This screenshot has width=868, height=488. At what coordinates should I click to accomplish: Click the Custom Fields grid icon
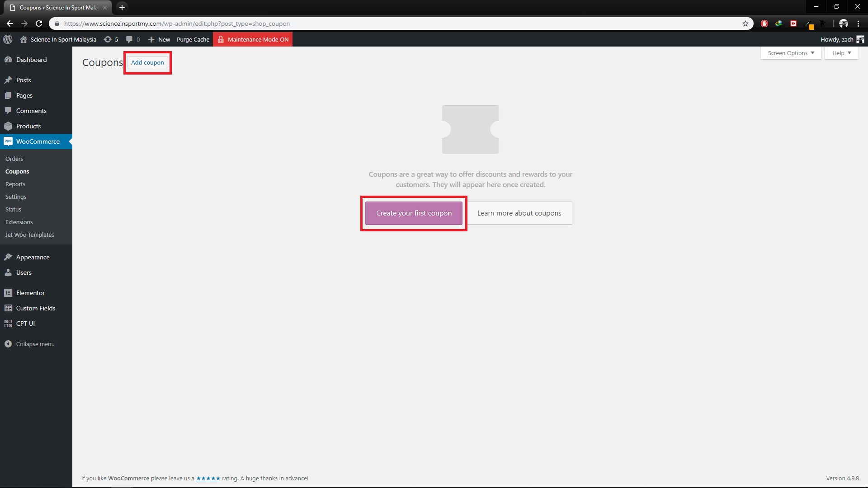point(8,308)
